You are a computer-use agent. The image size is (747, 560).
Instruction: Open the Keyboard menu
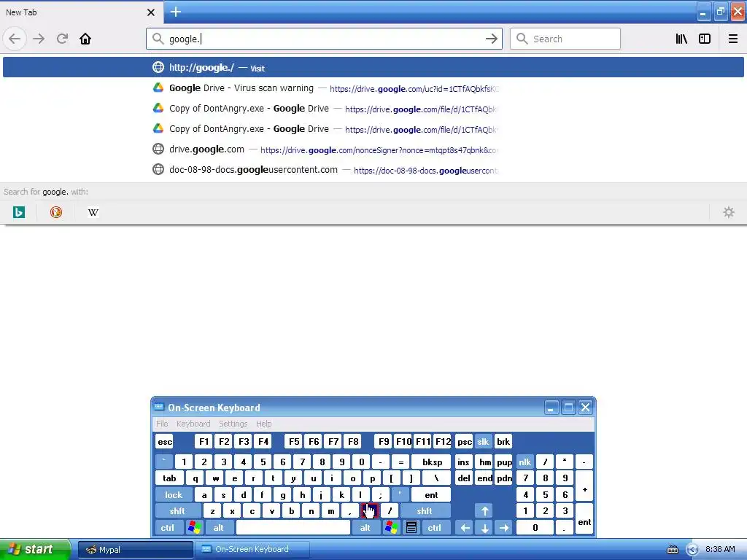[x=193, y=424]
